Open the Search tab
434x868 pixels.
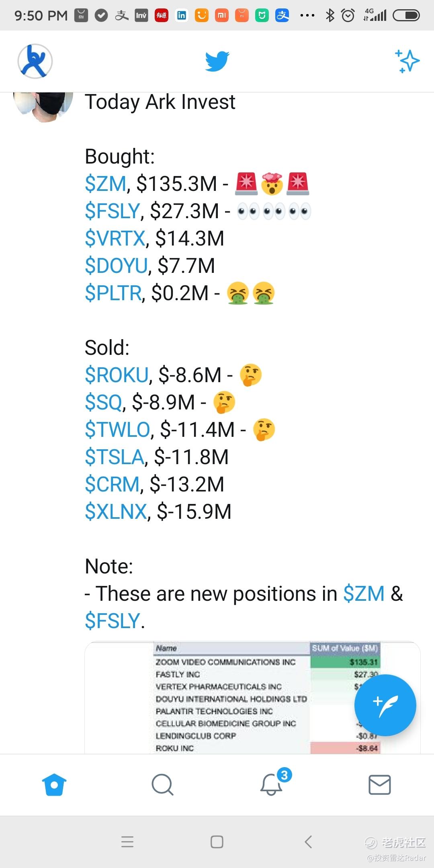pyautogui.click(x=162, y=784)
